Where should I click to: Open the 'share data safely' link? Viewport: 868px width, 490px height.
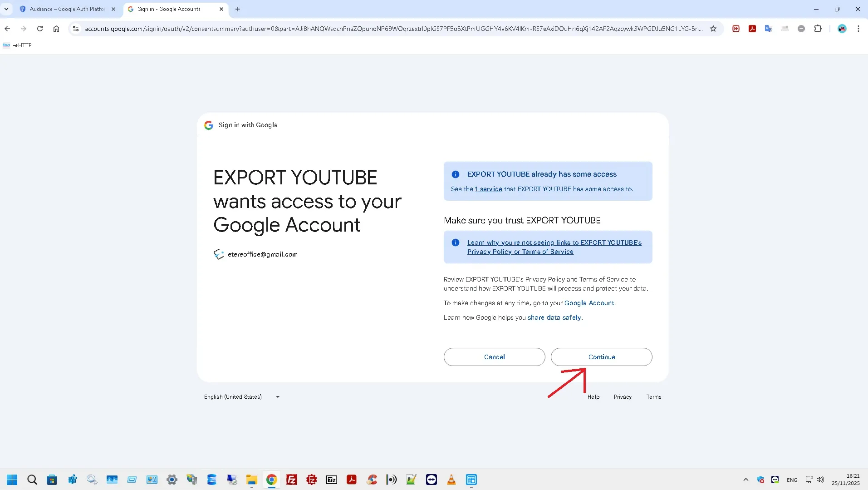[554, 317]
